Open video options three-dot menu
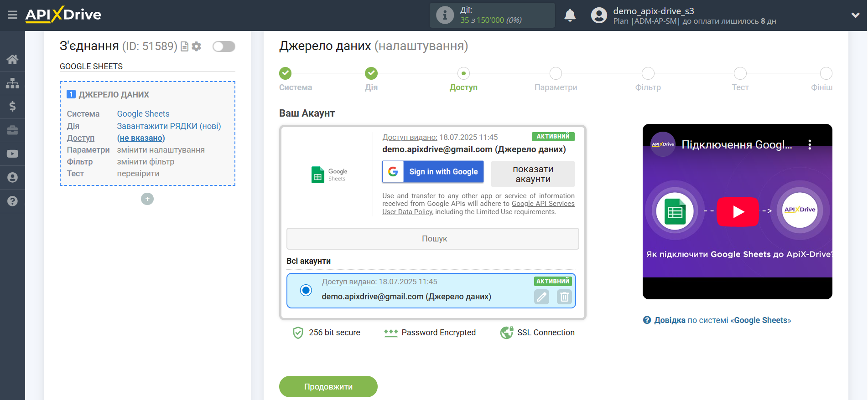The height and width of the screenshot is (400, 868). (810, 145)
